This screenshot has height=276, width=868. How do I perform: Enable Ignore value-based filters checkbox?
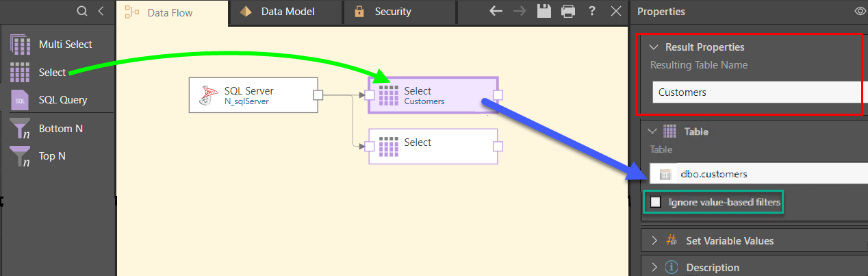(x=656, y=202)
